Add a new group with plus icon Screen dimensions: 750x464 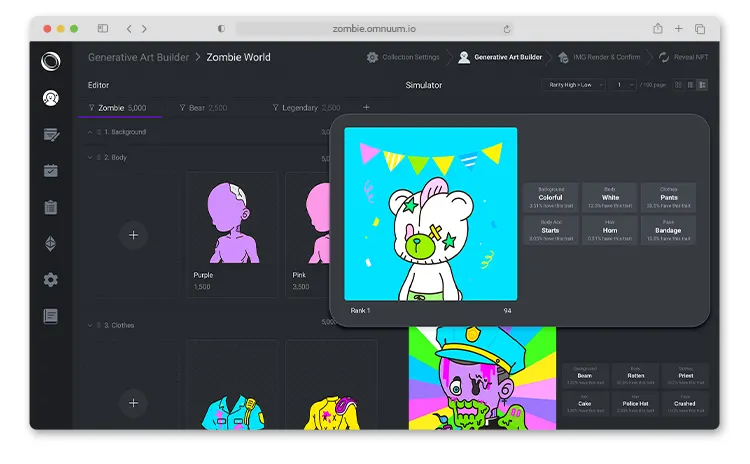pyautogui.click(x=366, y=108)
